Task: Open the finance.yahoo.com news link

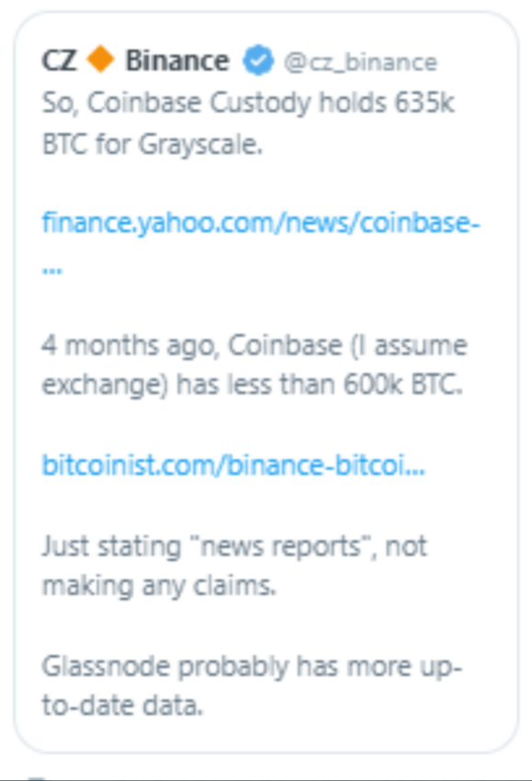Action: tap(261, 222)
